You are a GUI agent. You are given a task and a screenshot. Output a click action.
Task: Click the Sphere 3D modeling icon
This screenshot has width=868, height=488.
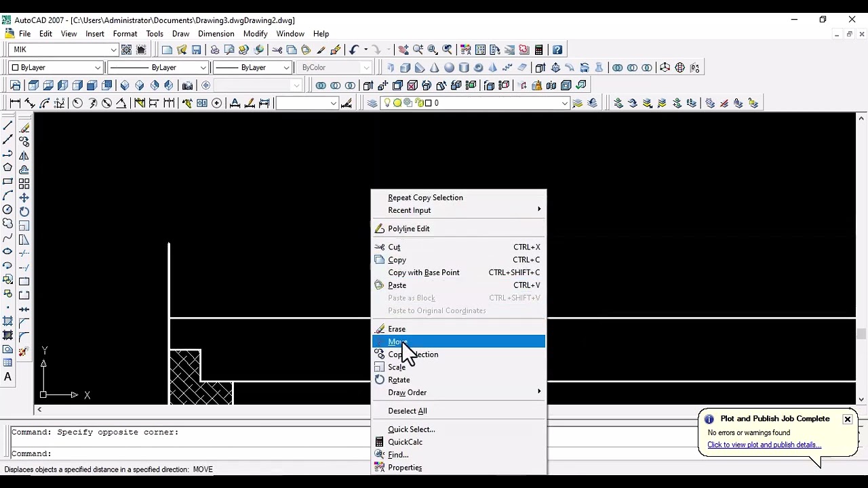[449, 68]
